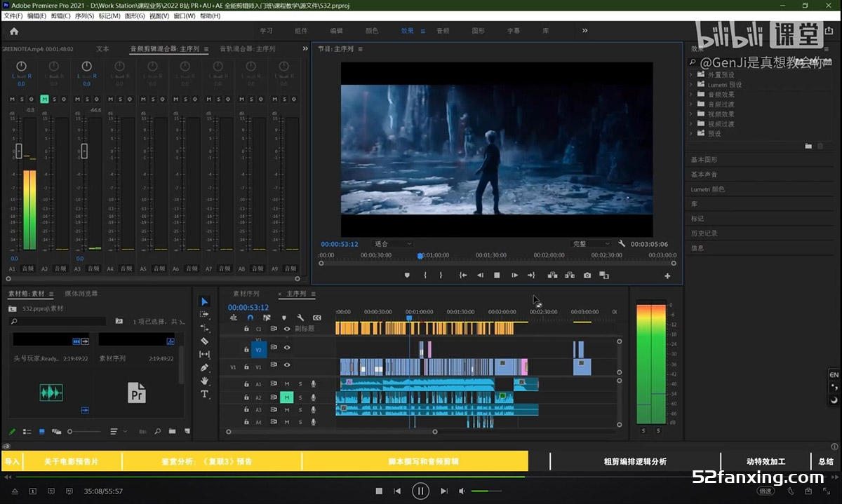Pause the video player at bottom
The width and height of the screenshot is (842, 504).
(420, 491)
